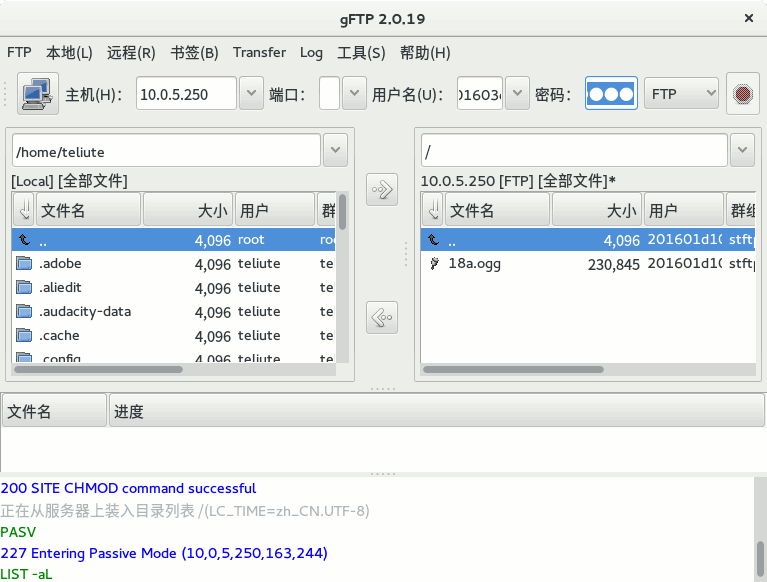This screenshot has height=582, width=767.
Task: Open the FTP protocol combo box
Action: [681, 93]
